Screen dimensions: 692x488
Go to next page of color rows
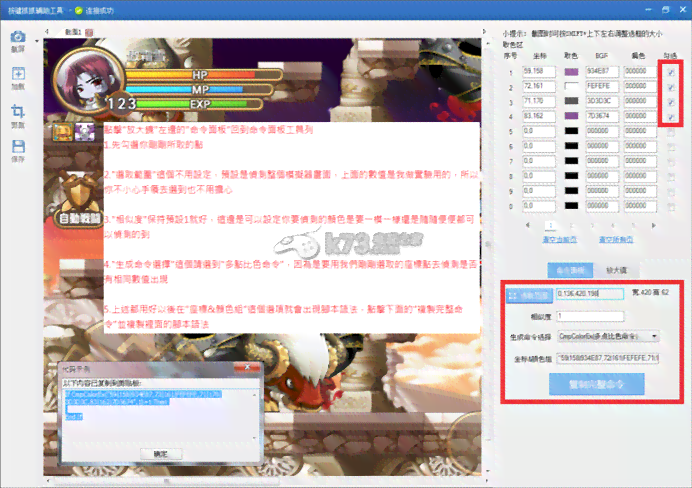pos(654,225)
